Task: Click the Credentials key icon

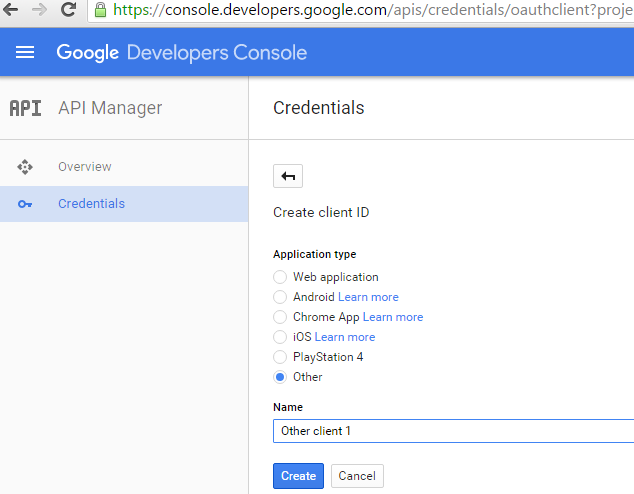Action: [x=25, y=204]
